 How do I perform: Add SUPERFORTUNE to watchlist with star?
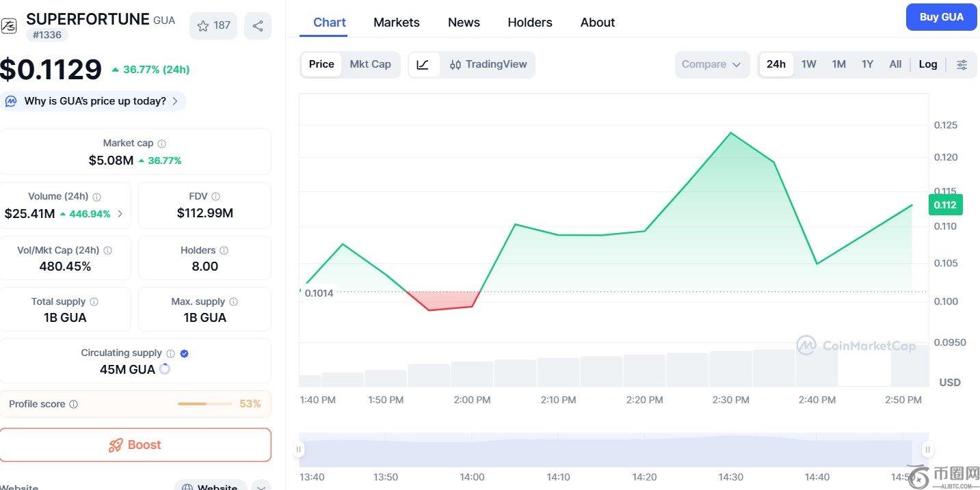213,26
